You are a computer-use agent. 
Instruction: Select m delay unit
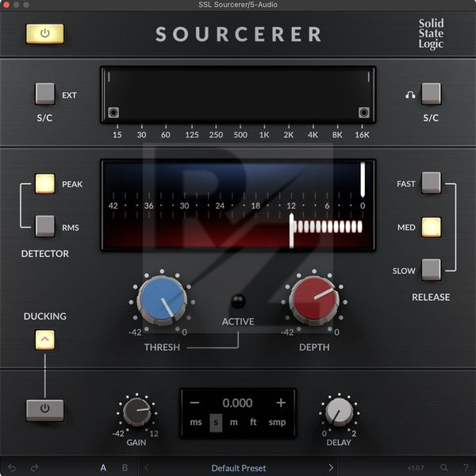coord(233,422)
